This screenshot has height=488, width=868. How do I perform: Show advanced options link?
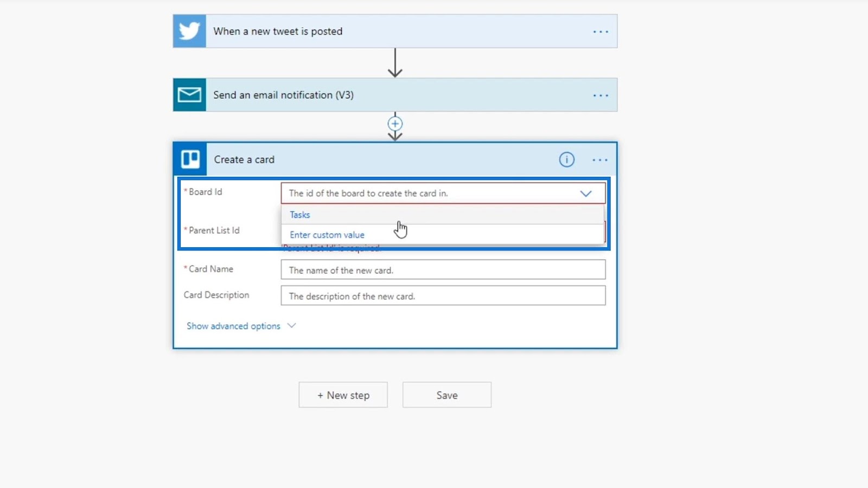click(233, 326)
